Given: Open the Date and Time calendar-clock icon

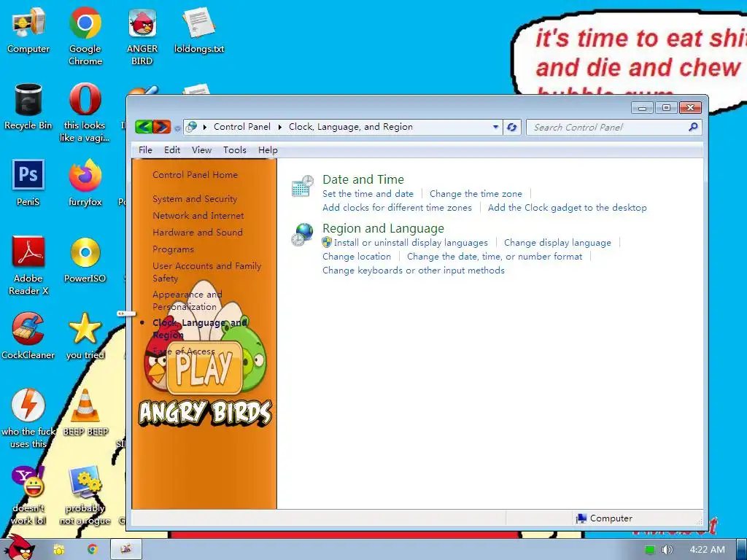Looking at the screenshot, I should (303, 186).
